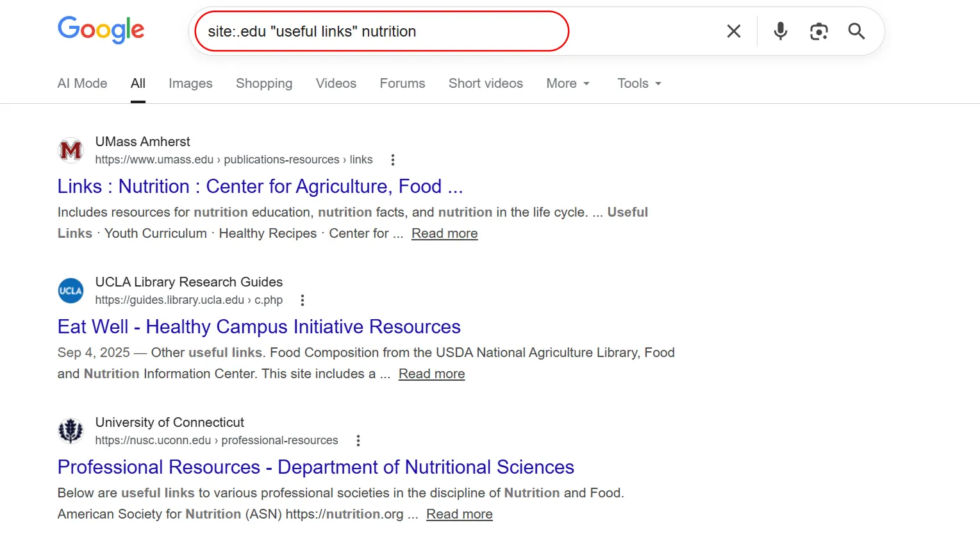Select the Shopping tab
980x548 pixels.
pos(263,83)
